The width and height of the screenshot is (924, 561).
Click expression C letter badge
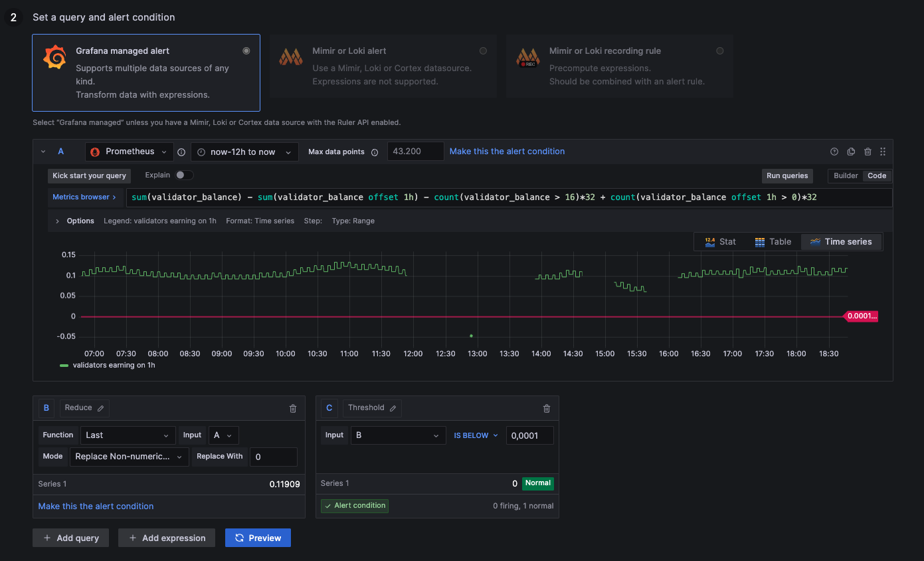tap(329, 408)
